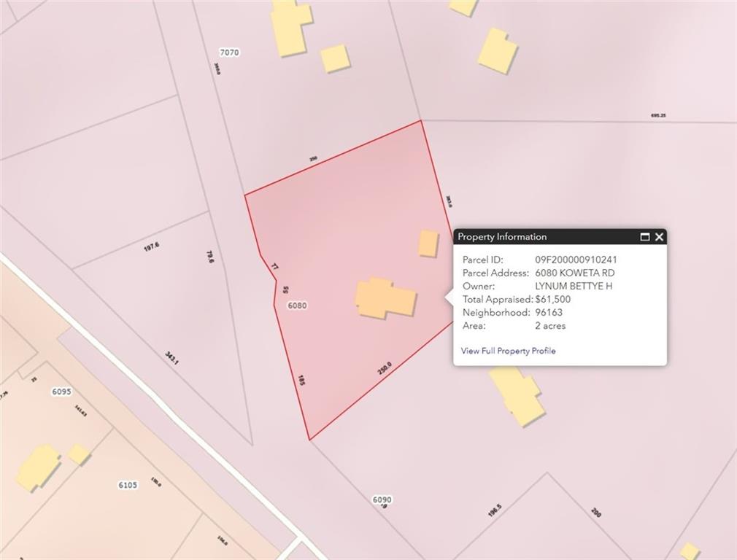Screen dimensions: 737x560
Task: Click the 250.0 boundary dimension label
Action: click(385, 368)
